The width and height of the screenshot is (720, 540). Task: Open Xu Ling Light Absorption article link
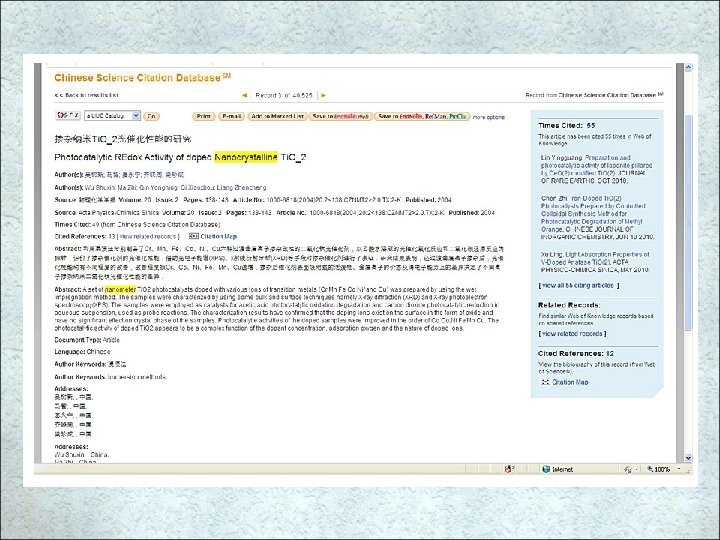tap(595, 262)
